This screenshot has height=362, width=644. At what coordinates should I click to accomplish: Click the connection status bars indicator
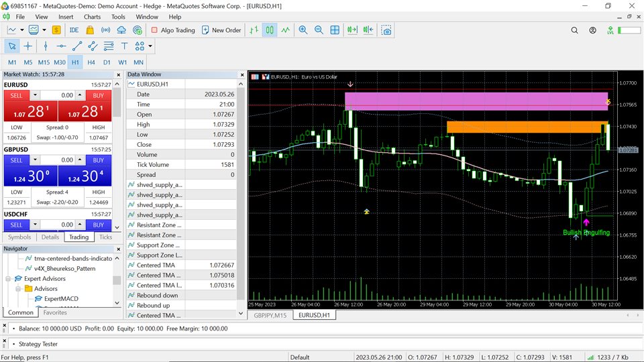(590, 357)
